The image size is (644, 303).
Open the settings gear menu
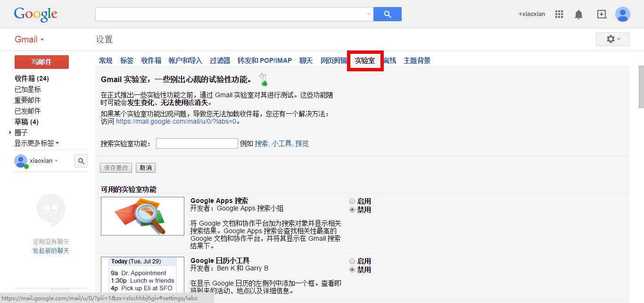[613, 39]
